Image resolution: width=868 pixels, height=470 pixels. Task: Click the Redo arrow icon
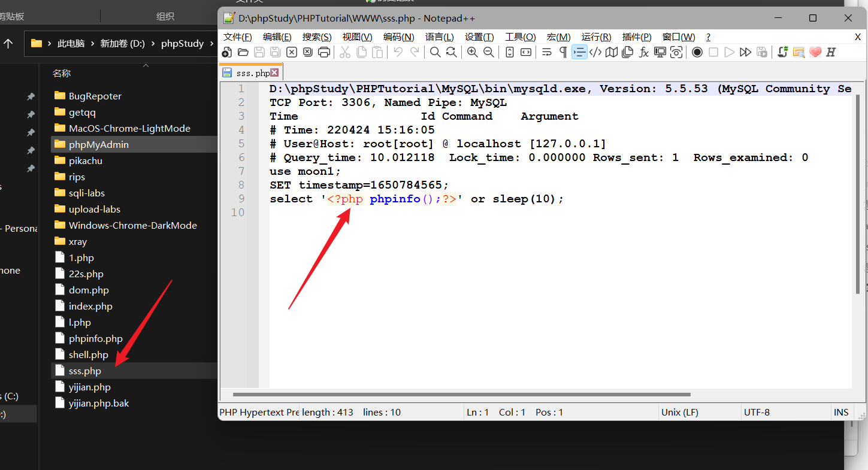click(415, 52)
